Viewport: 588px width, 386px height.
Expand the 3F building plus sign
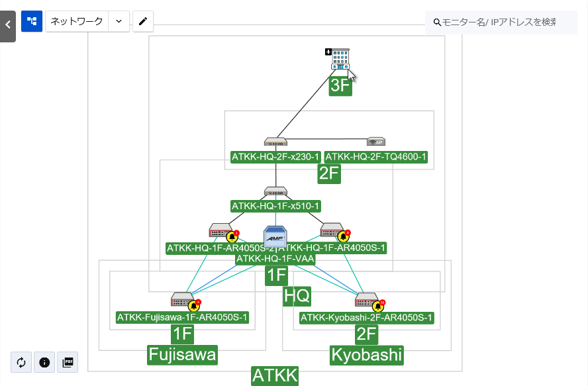click(x=328, y=52)
